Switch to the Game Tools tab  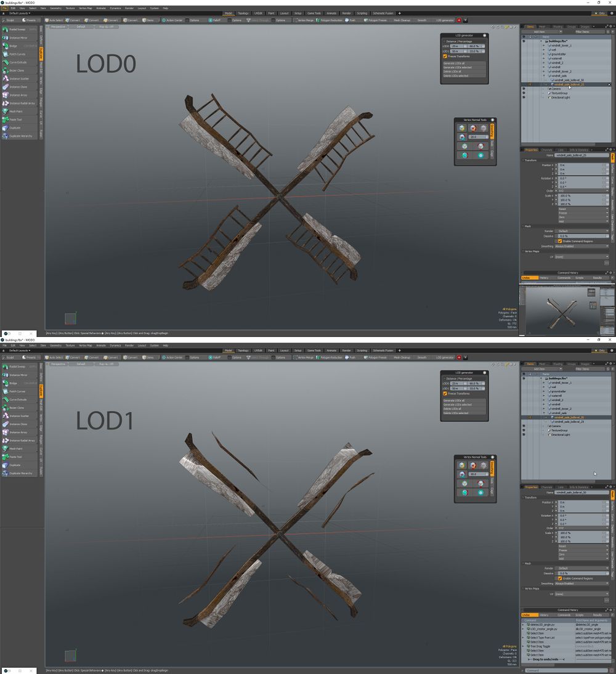pos(314,12)
